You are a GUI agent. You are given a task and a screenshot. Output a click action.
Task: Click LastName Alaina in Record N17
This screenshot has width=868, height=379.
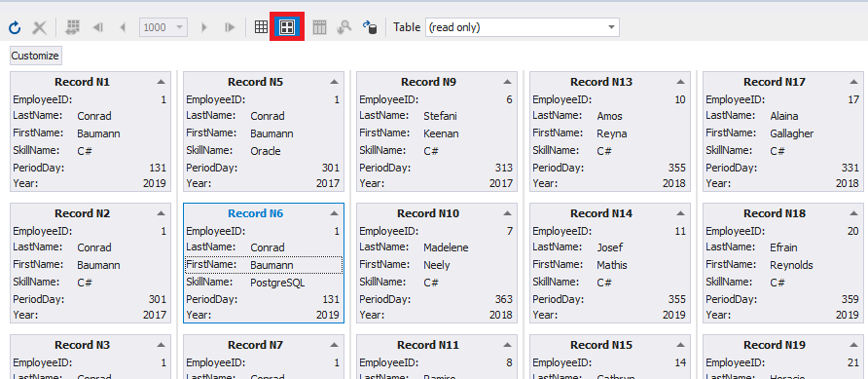tap(785, 116)
